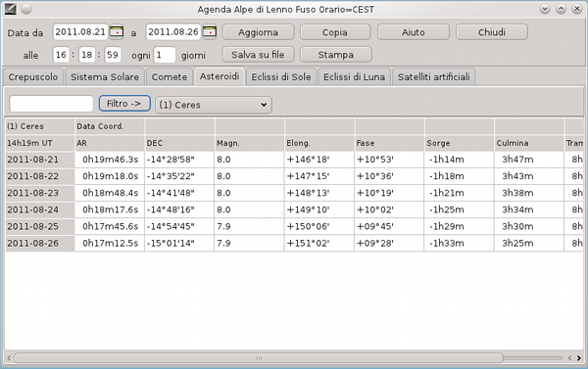The image size is (588, 369).
Task: Click Culmina cell 3h25m
Action: 529,243
